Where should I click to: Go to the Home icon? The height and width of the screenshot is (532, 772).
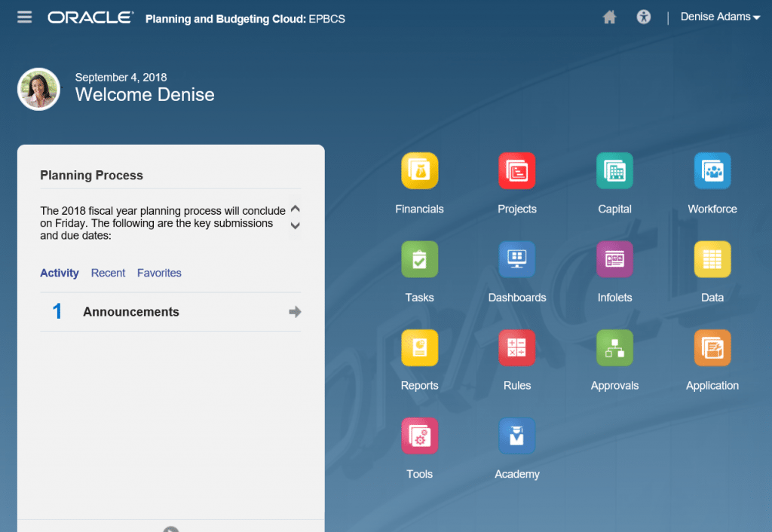click(609, 17)
